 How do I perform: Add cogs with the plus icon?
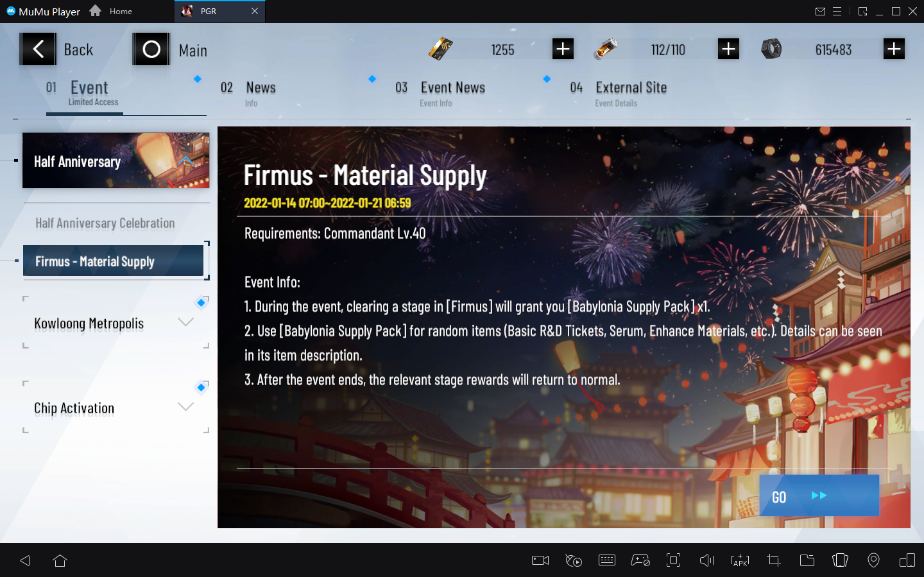pyautogui.click(x=894, y=49)
